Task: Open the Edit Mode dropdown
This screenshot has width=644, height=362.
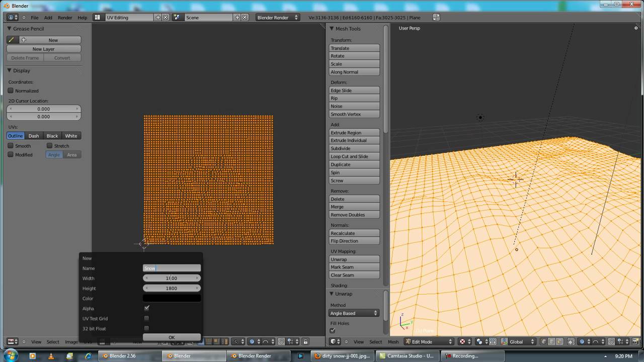Action: click(x=429, y=341)
